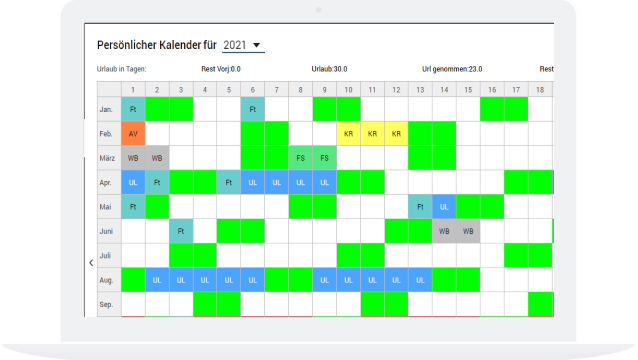638x360 pixels.
Task: Select the UL cell on Aug. day 13
Action: click(420, 280)
